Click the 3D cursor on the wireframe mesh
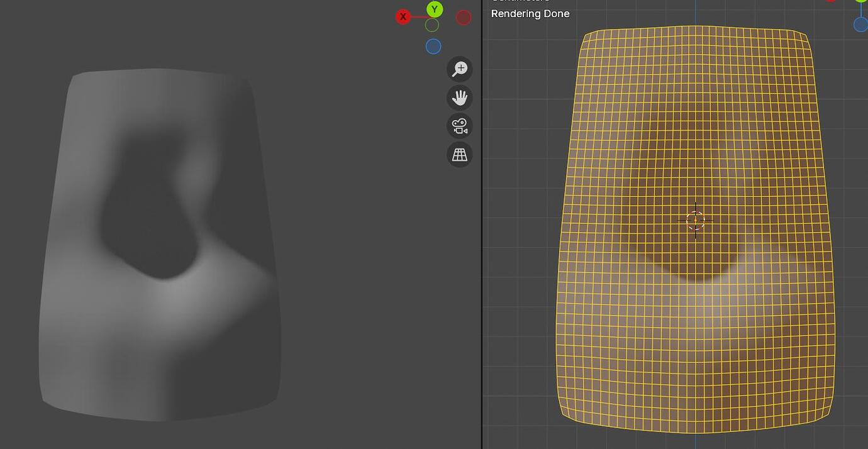868x449 pixels. pyautogui.click(x=695, y=220)
